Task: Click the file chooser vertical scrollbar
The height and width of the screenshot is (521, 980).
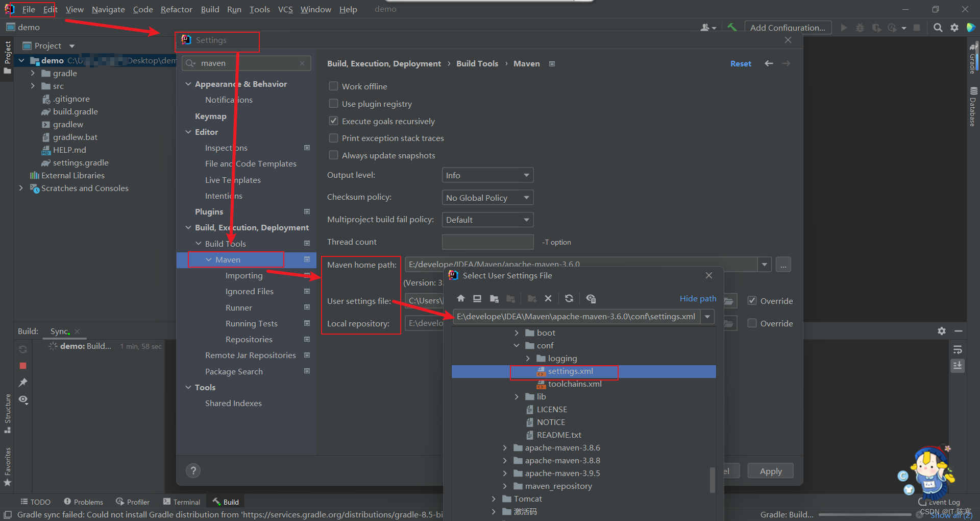Action: [712, 480]
